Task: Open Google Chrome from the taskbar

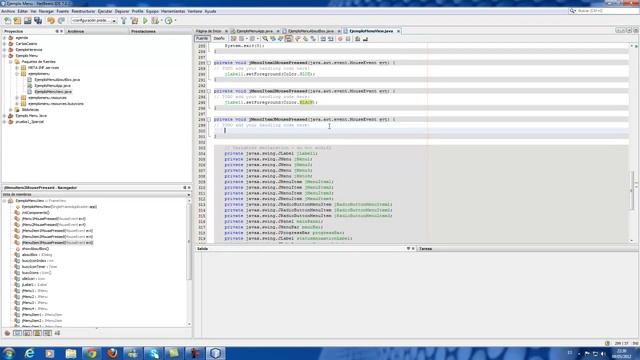Action: pos(91,353)
